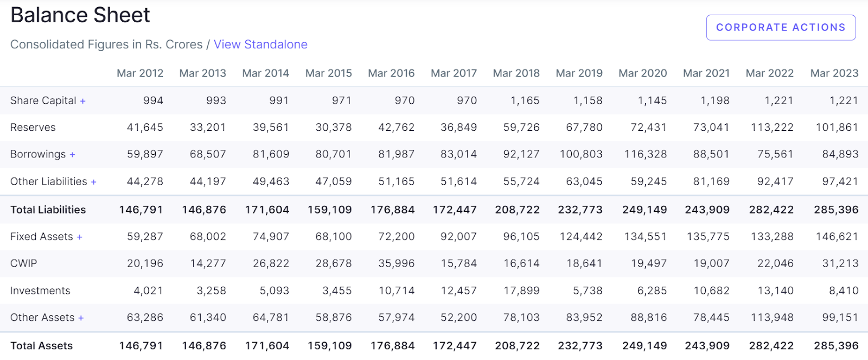The height and width of the screenshot is (360, 868).
Task: Click Reserves value 101,861
Action: [837, 128]
